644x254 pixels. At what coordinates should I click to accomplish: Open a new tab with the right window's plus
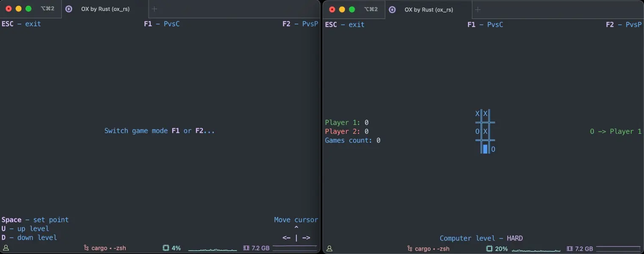(x=478, y=9)
